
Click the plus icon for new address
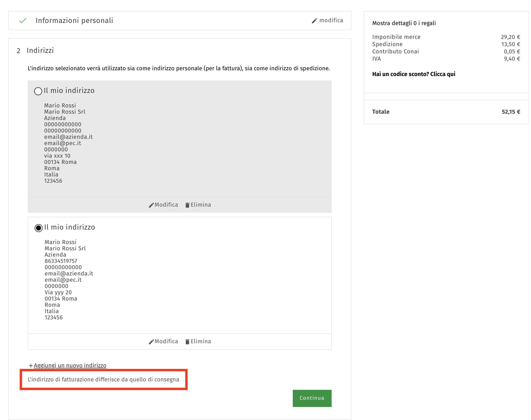point(31,366)
